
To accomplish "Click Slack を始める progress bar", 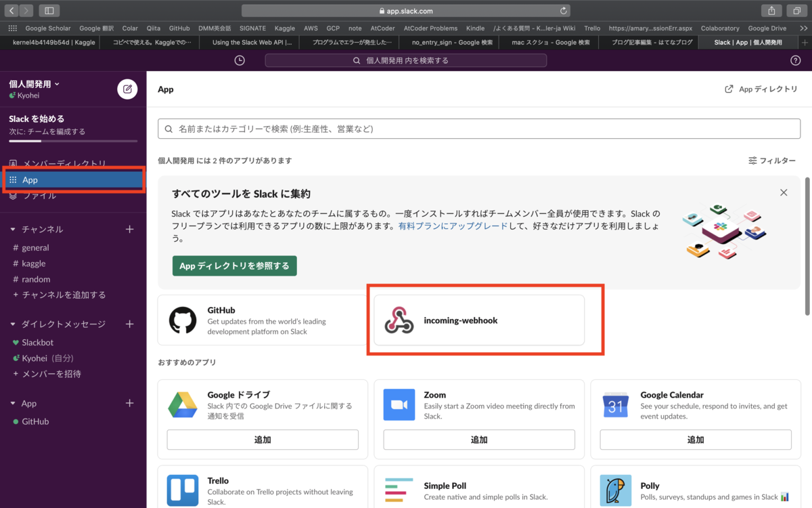I will (73, 141).
